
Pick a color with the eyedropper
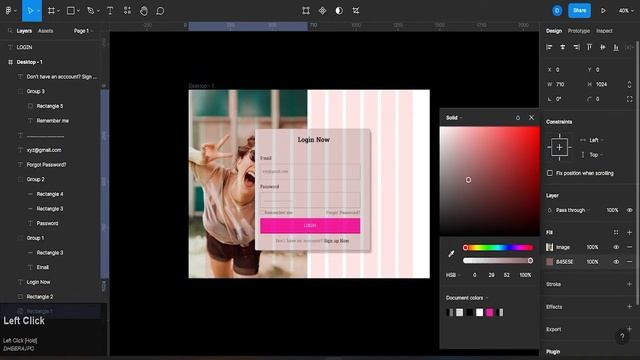451,254
